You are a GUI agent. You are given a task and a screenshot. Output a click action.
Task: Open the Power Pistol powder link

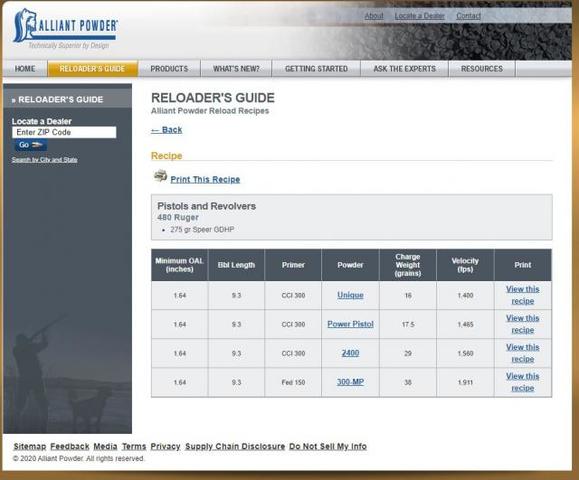click(350, 324)
